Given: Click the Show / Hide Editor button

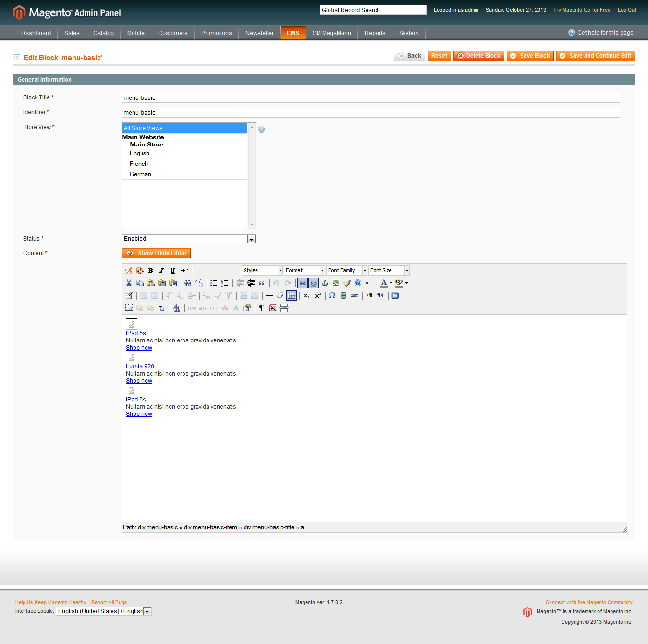Looking at the screenshot, I should click(x=156, y=254).
